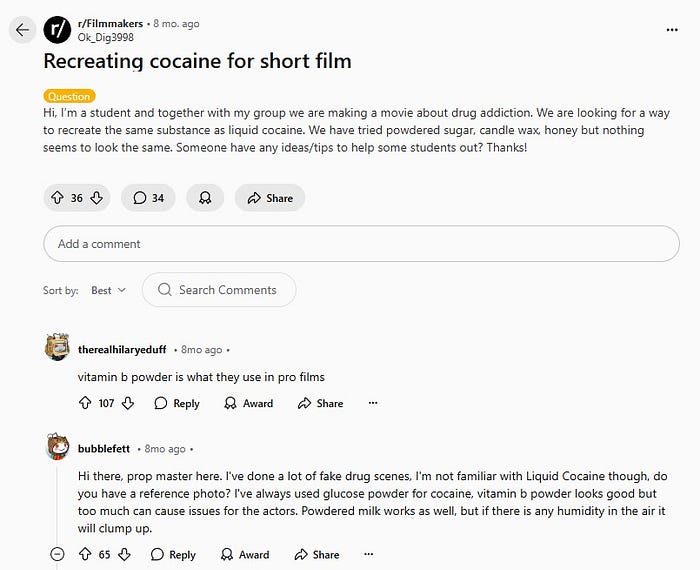This screenshot has height=570, width=700.
Task: Open the Sort by Best dropdown
Action: pos(108,290)
